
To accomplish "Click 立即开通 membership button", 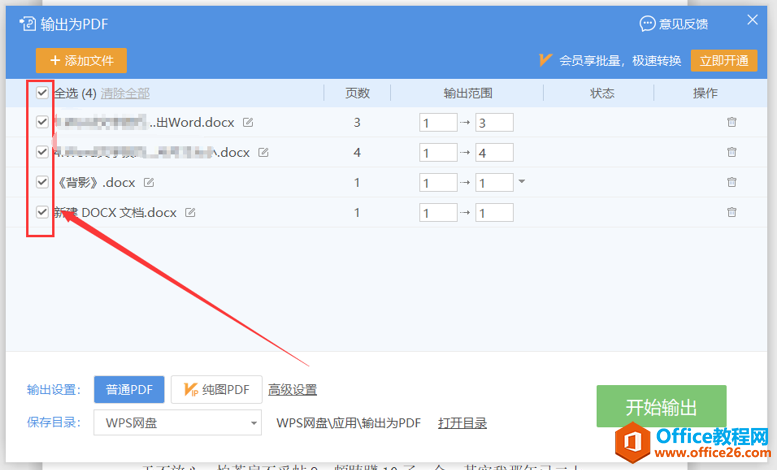I will click(x=724, y=61).
